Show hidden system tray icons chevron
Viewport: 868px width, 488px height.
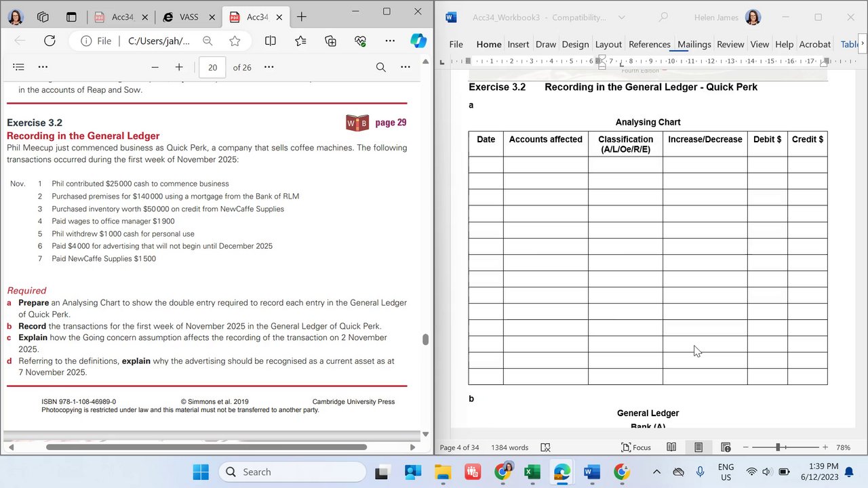click(x=656, y=472)
